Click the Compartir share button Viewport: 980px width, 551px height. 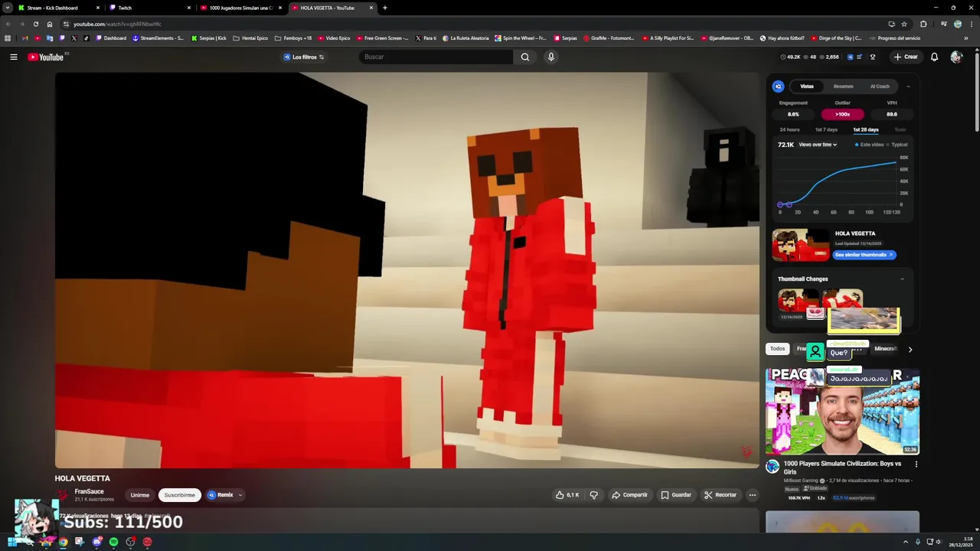click(x=629, y=495)
